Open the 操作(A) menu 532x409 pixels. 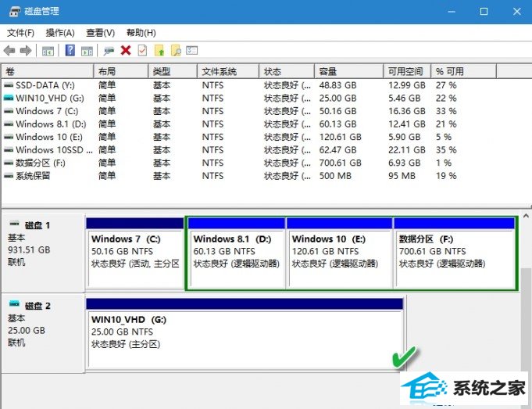(x=60, y=33)
